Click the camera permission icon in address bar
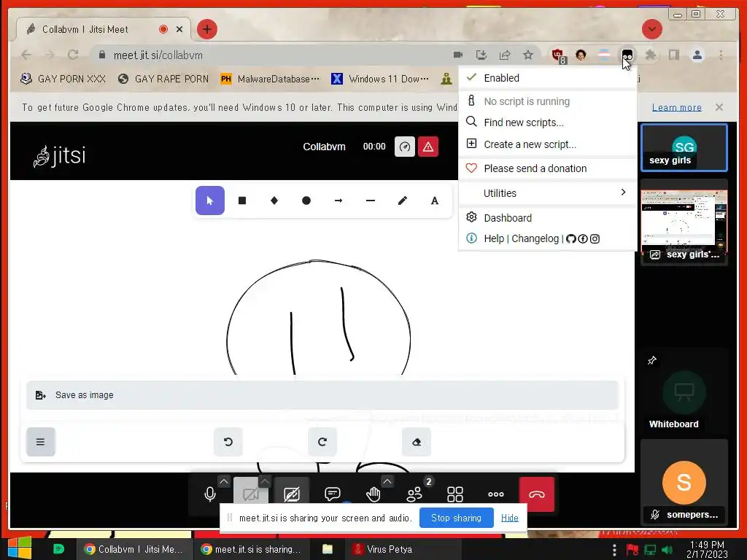The image size is (747, 560). 458,55
